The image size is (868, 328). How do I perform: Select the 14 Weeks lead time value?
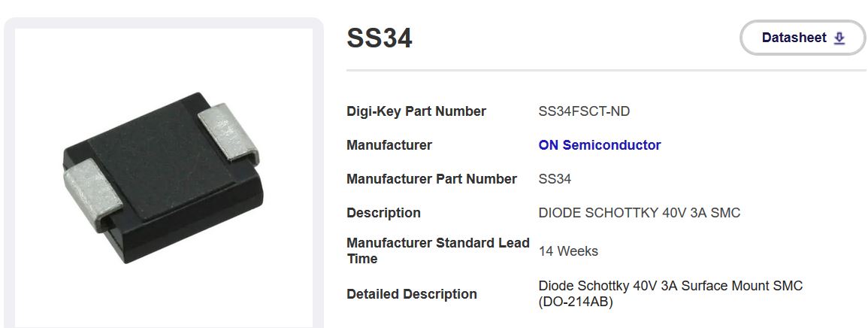click(568, 251)
